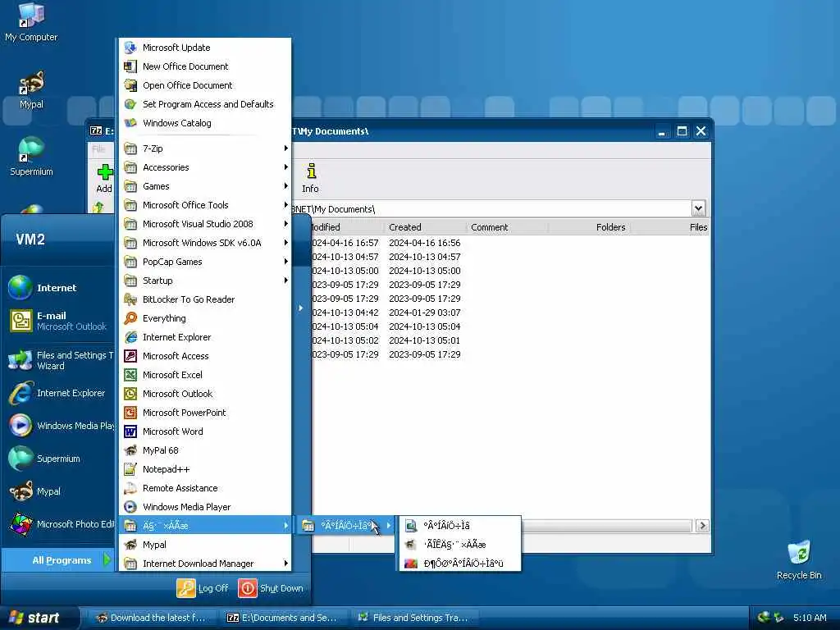Open Files and Settings Transfer Wizard entry
Screen dimensions: 840x630
[60, 361]
